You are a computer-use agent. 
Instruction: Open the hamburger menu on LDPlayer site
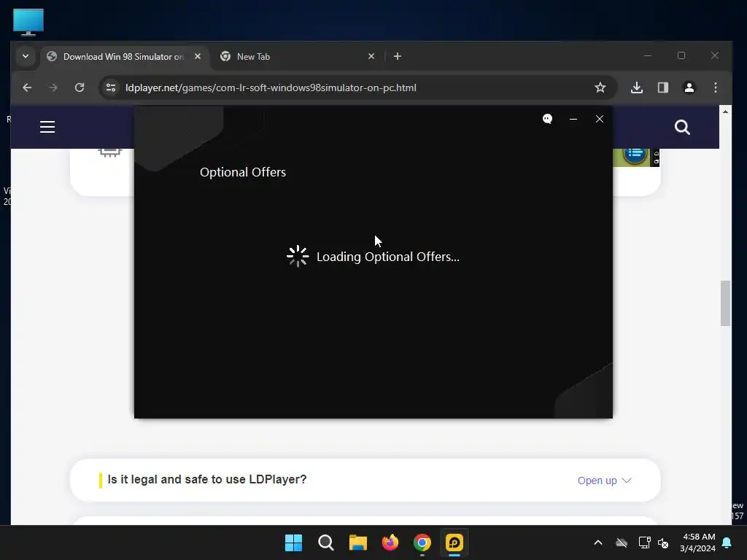click(x=47, y=127)
